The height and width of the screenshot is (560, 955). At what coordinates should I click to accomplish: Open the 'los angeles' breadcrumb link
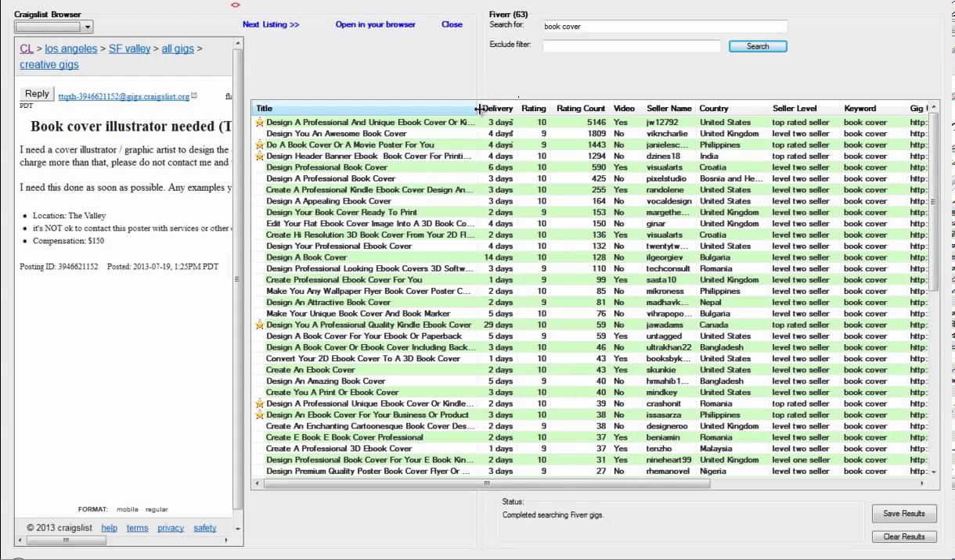point(71,48)
